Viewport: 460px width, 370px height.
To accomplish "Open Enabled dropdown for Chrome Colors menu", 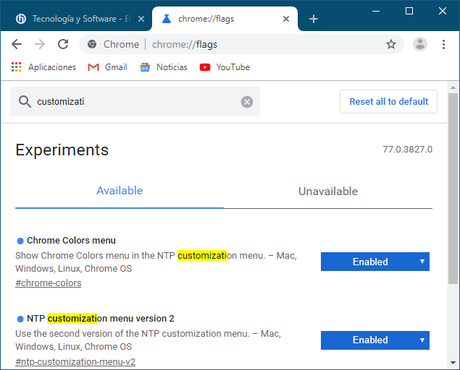I will 375,262.
